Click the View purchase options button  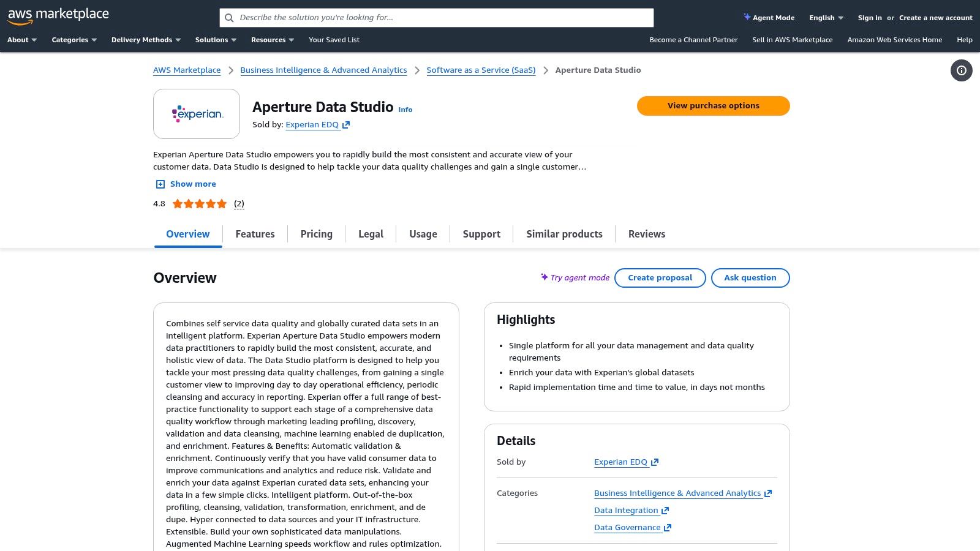click(x=713, y=105)
